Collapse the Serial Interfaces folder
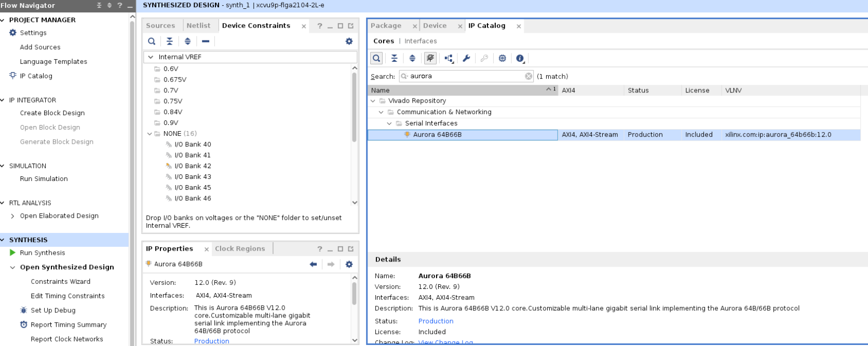Screen dimensions: 868x346 coord(389,123)
